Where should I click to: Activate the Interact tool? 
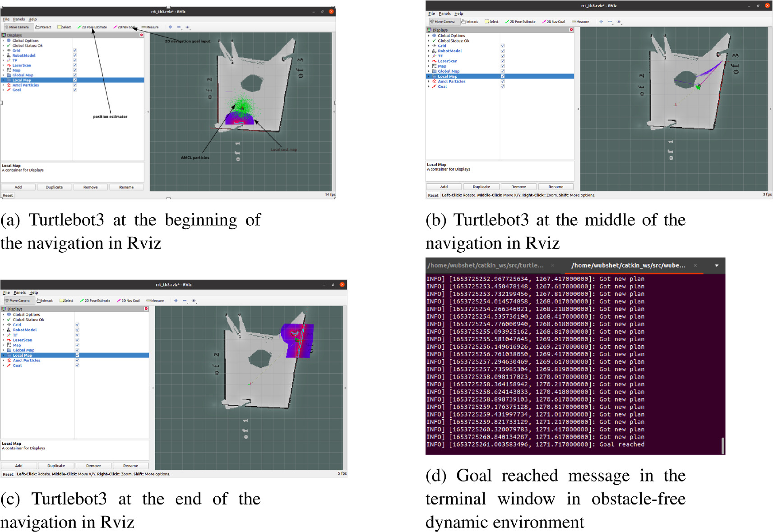pyautogui.click(x=43, y=27)
